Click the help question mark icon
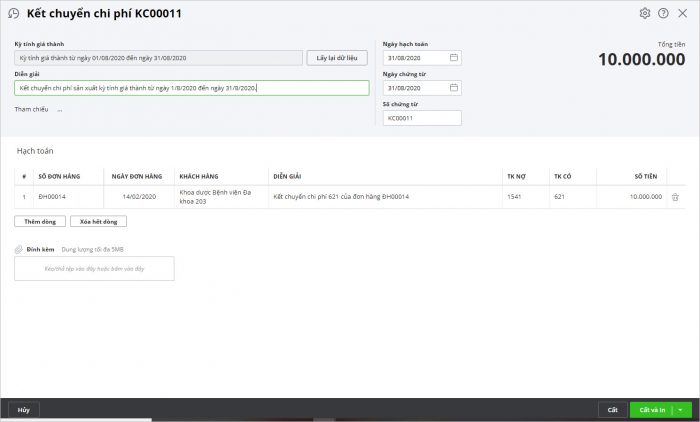The width and height of the screenshot is (700, 422). tap(663, 13)
